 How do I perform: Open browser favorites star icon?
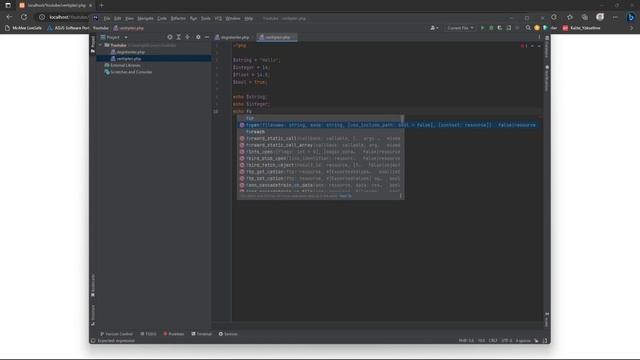pyautogui.click(x=570, y=17)
